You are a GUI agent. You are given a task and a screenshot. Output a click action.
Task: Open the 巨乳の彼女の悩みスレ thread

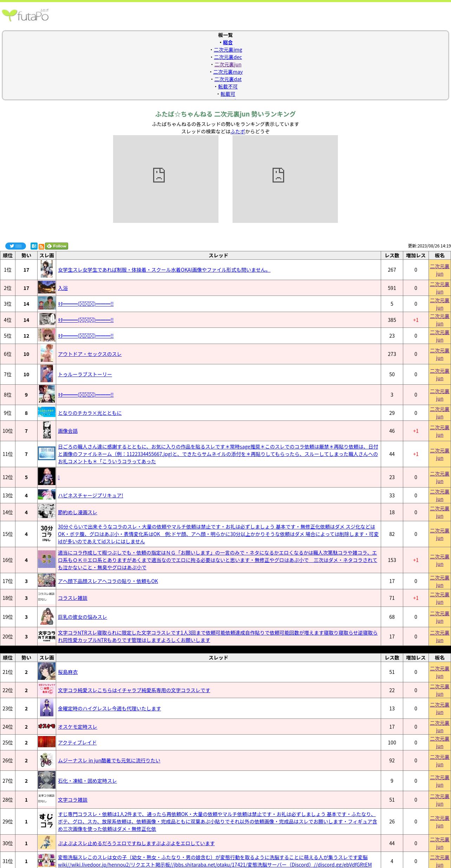click(x=83, y=617)
